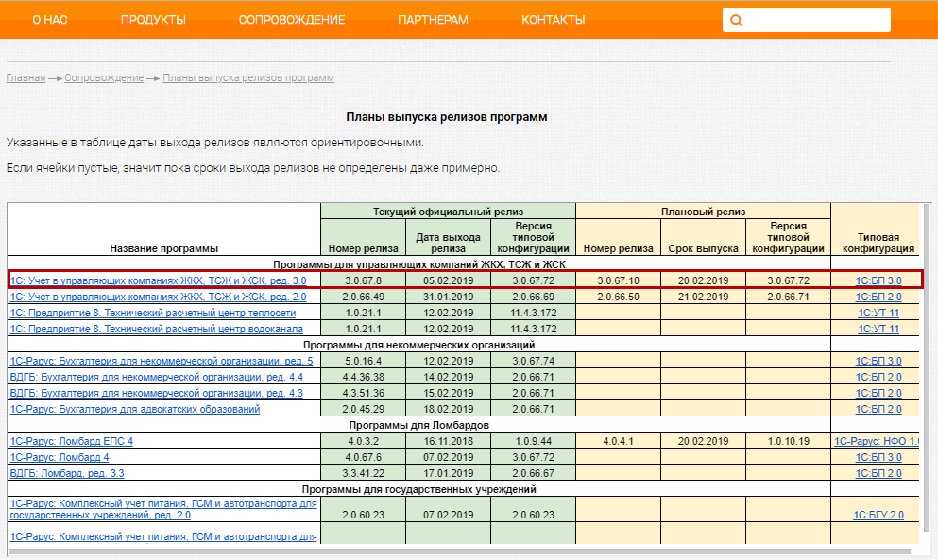Click release number cell 4.0.3.2

coord(363,442)
